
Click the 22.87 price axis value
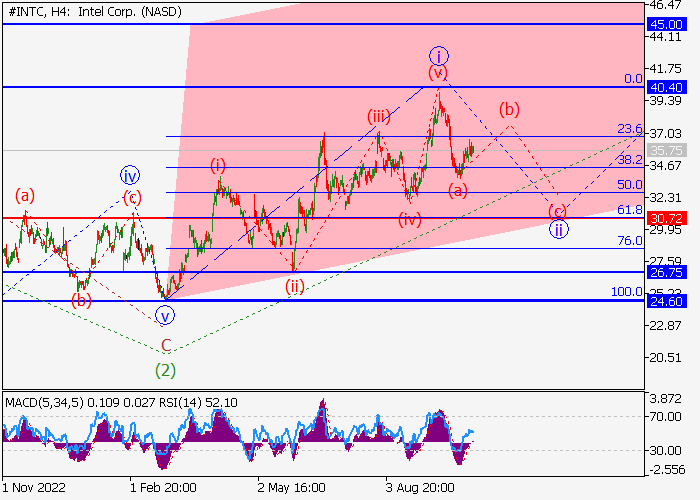point(665,325)
